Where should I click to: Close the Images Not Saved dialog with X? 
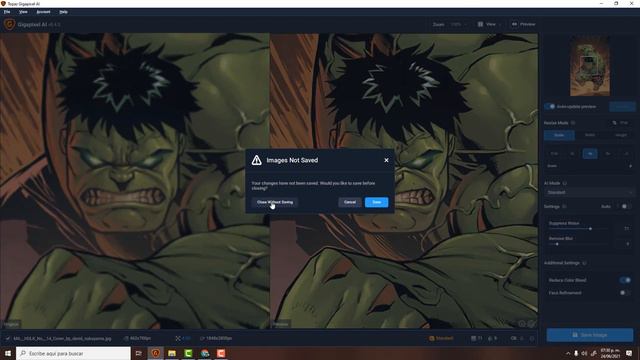[x=386, y=160]
